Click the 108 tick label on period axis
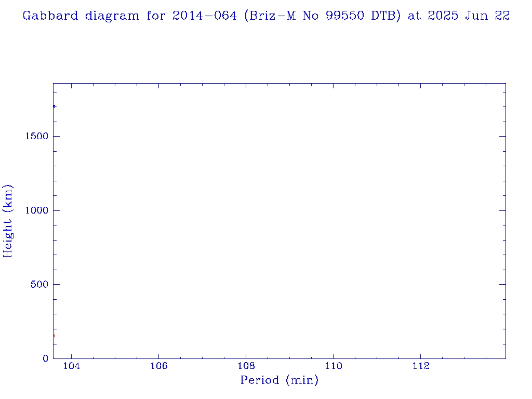 pyautogui.click(x=246, y=366)
